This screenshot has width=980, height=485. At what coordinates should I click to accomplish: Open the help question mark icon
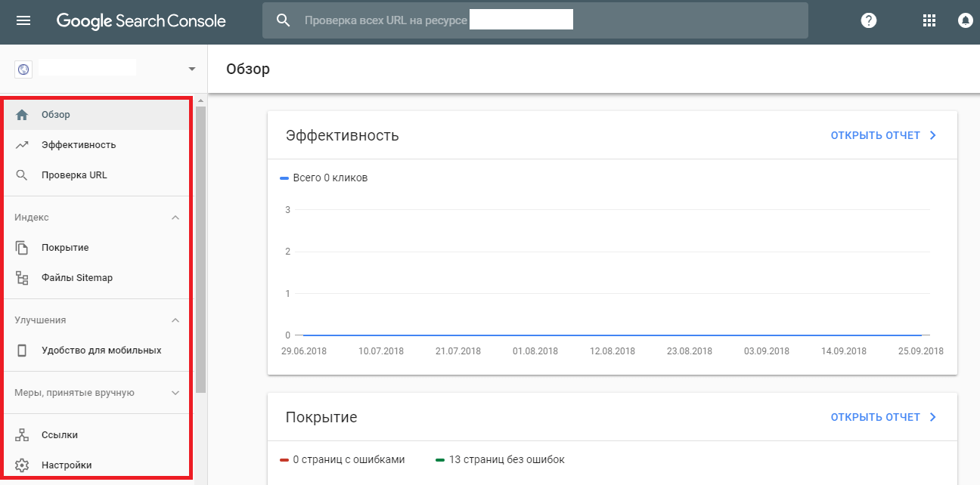click(868, 20)
